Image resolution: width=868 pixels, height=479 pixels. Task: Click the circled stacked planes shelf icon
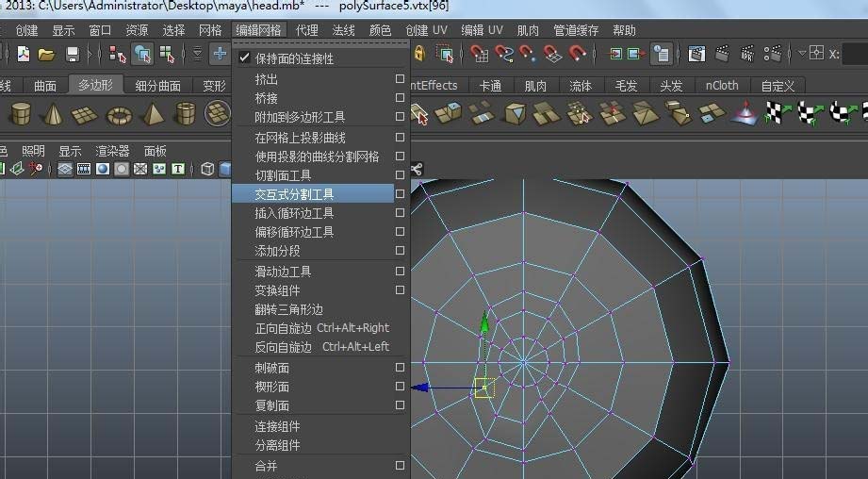[x=218, y=113]
